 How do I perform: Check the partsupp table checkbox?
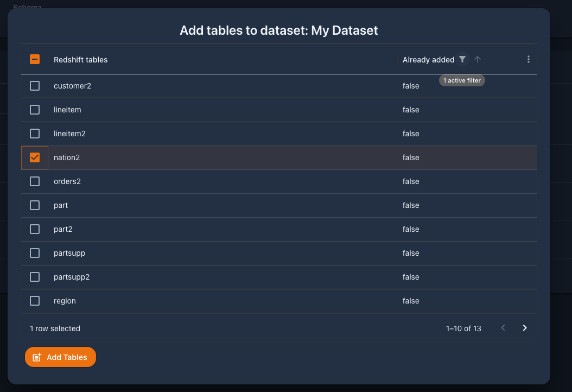coord(35,253)
